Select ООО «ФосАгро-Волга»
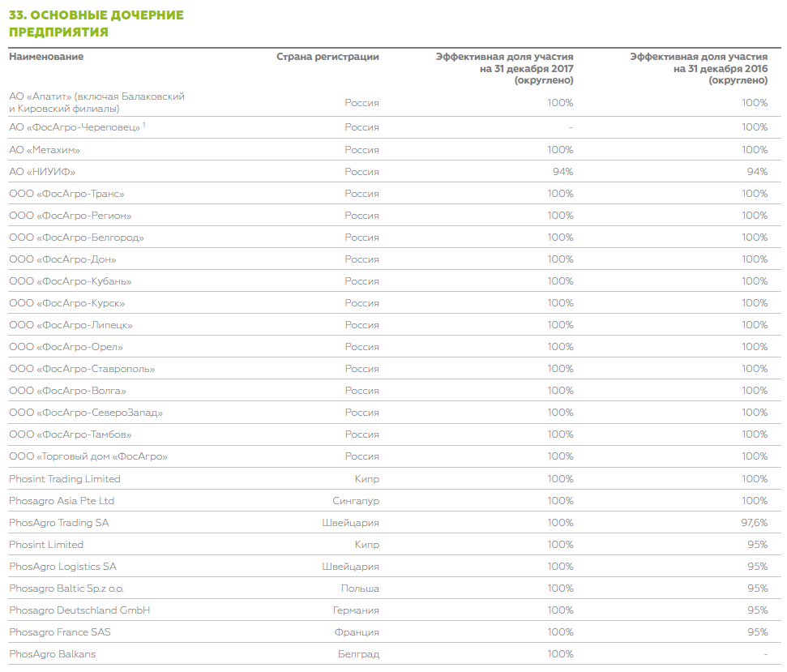 pos(67,391)
